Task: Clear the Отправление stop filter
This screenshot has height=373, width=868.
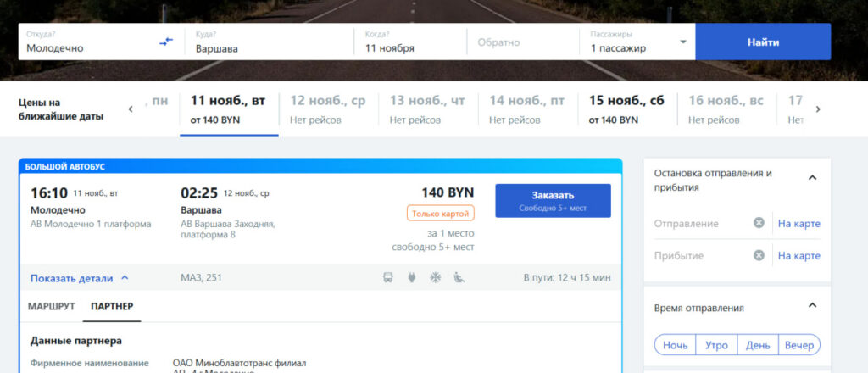Action: click(x=759, y=223)
